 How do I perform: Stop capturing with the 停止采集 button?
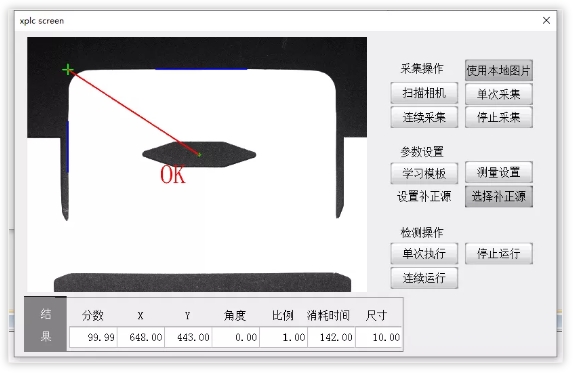point(498,117)
